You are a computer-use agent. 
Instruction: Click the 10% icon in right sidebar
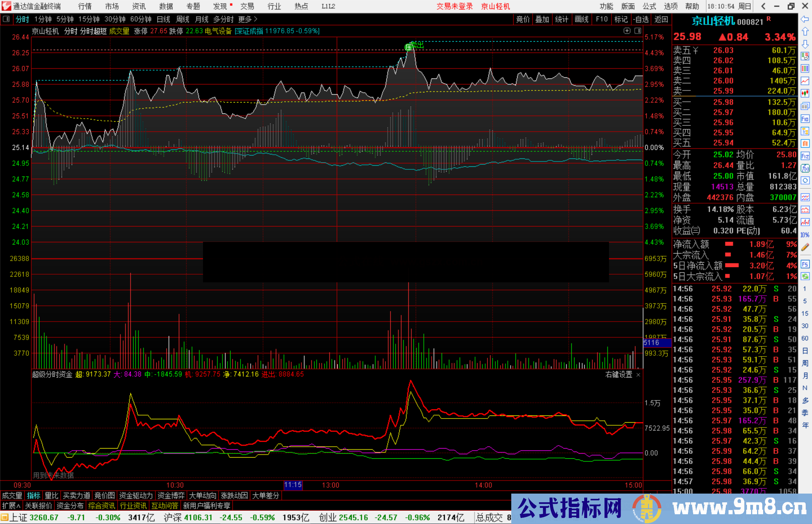point(805,235)
